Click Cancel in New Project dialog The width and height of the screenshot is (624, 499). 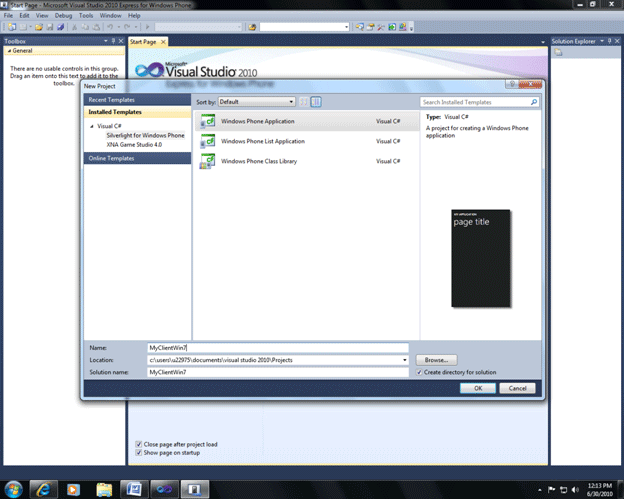coord(517,388)
